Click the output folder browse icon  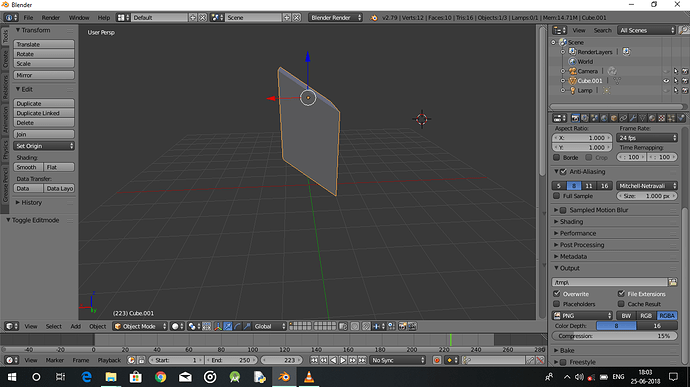pyautogui.click(x=672, y=282)
